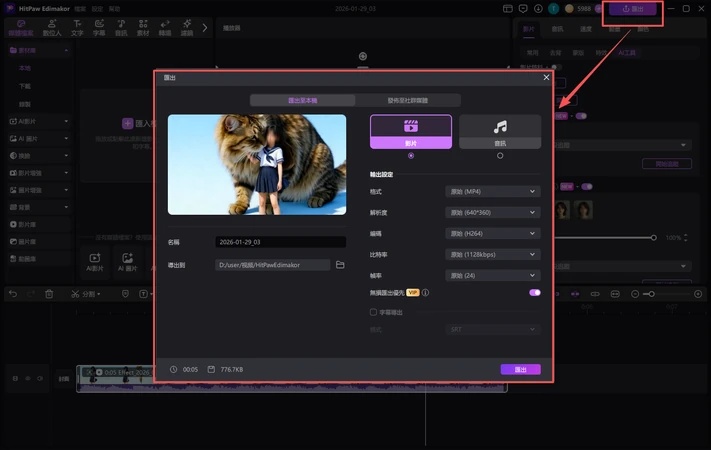Select the 音訊 audio export type card
711x450 pixels.
pos(500,131)
